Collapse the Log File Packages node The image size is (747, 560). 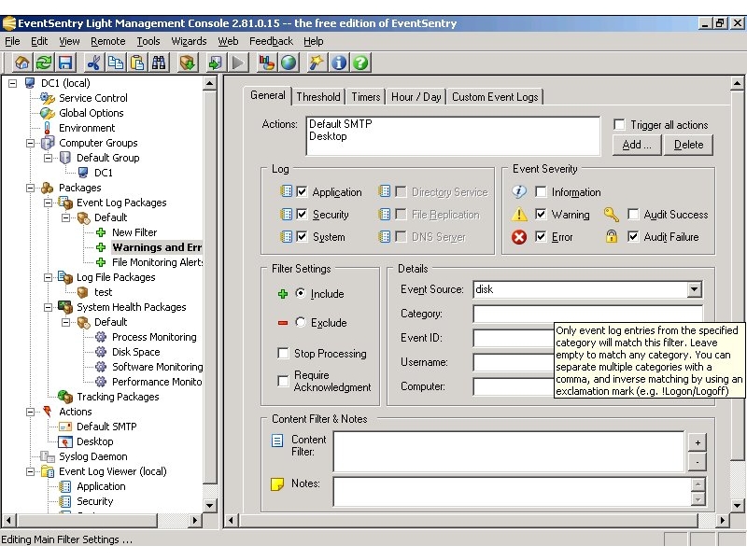click(49, 277)
